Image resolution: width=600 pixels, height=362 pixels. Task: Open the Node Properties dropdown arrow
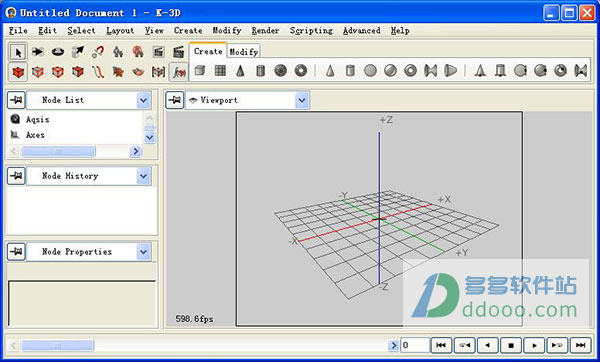tap(143, 252)
